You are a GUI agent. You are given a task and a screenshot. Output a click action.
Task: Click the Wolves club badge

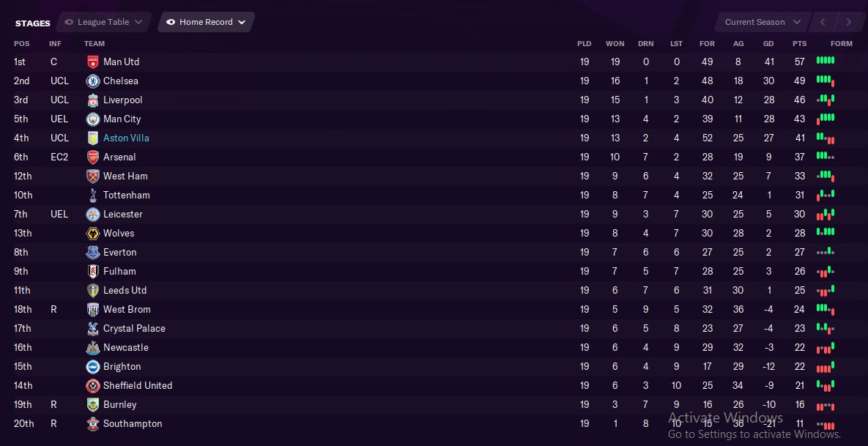point(93,234)
